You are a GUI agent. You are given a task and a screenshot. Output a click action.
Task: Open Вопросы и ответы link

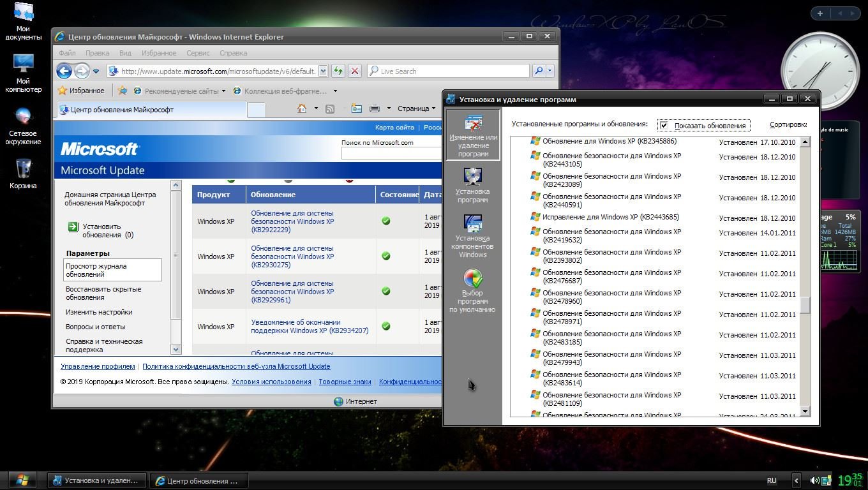96,327
